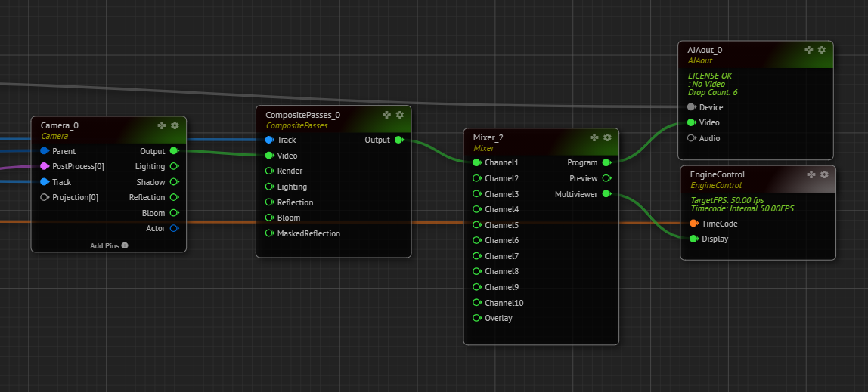Viewport: 868px width, 392px height.
Task: Open CompositePasses_0 settings gear icon
Action: point(400,115)
